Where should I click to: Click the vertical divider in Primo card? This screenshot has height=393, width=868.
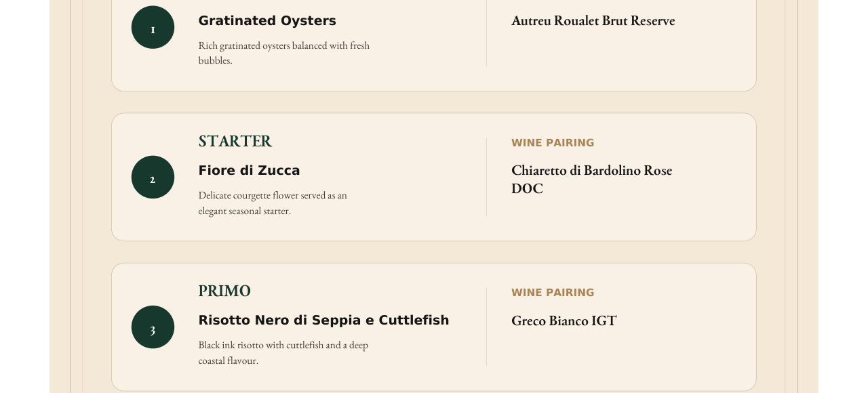click(486, 327)
